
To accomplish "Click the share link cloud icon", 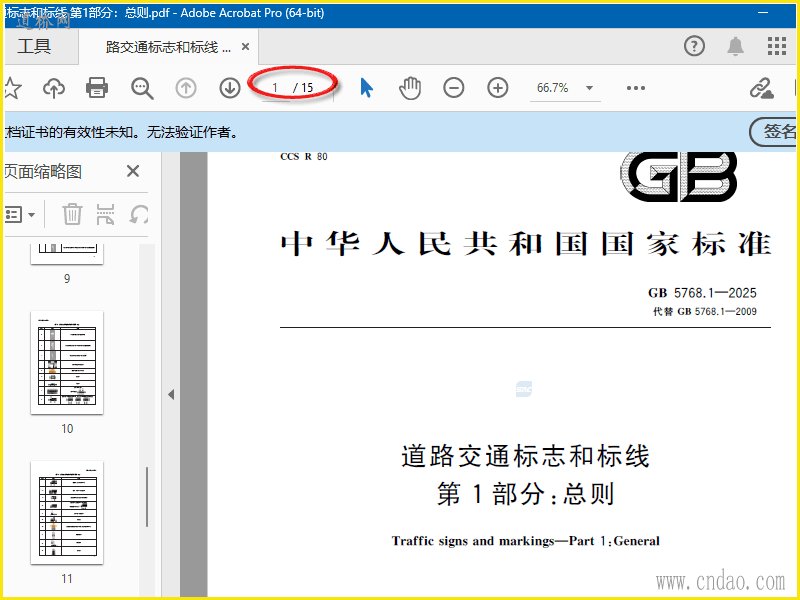I will click(761, 88).
